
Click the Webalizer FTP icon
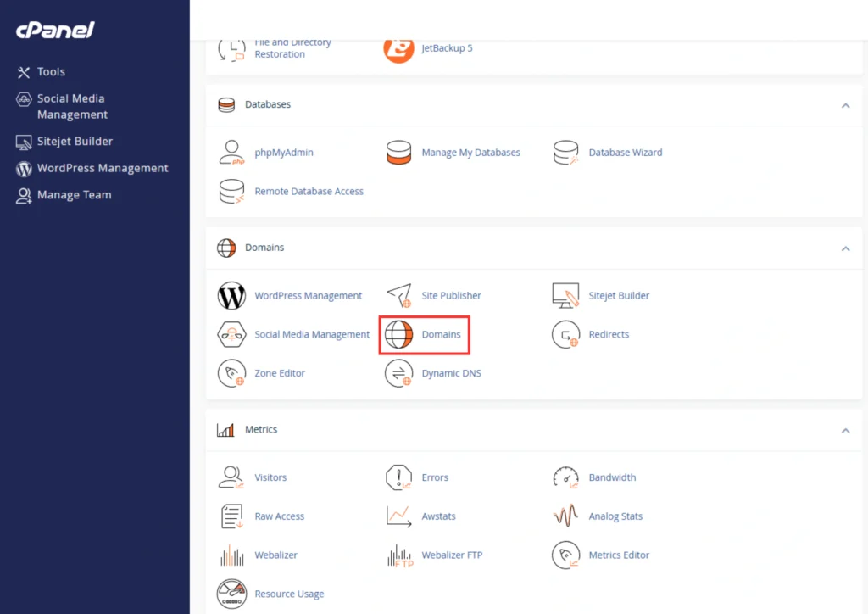click(400, 555)
